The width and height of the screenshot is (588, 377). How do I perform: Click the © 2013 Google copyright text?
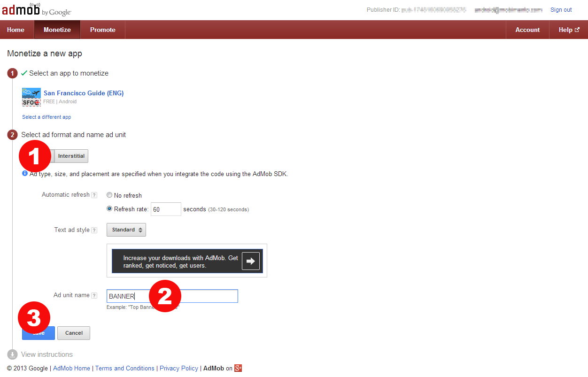point(28,368)
